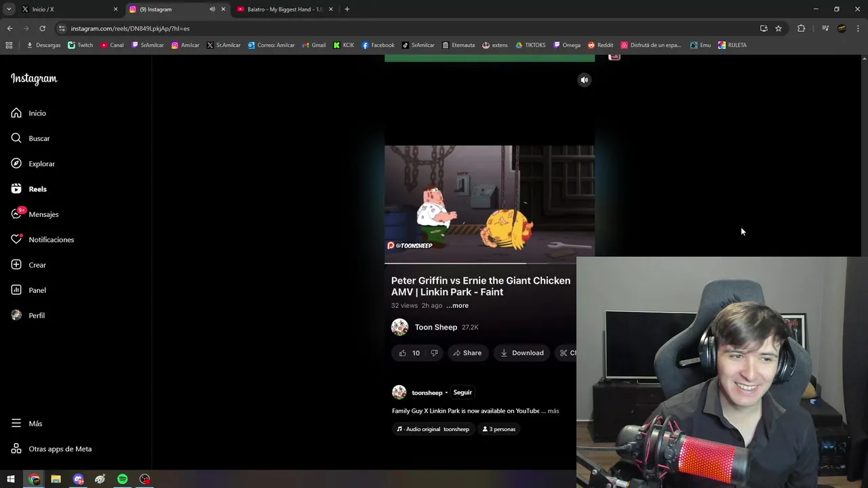Click the Share button under video
This screenshot has width=868, height=488.
pyautogui.click(x=467, y=353)
